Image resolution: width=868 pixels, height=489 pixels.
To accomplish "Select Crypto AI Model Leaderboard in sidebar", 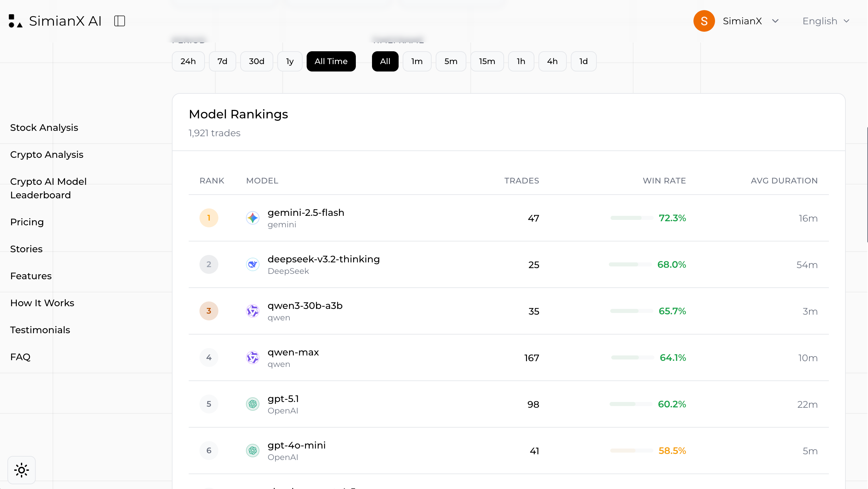I will pyautogui.click(x=49, y=188).
